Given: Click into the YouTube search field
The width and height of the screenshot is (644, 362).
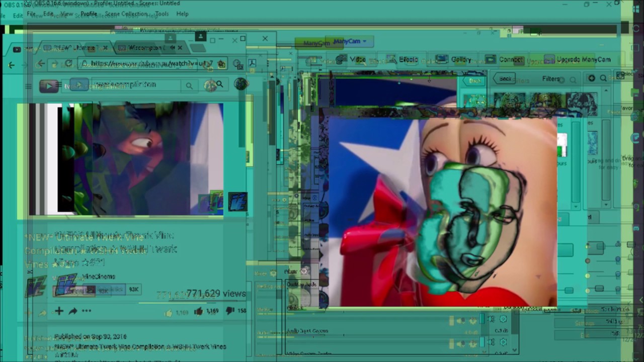Looking at the screenshot, I should click(136, 84).
